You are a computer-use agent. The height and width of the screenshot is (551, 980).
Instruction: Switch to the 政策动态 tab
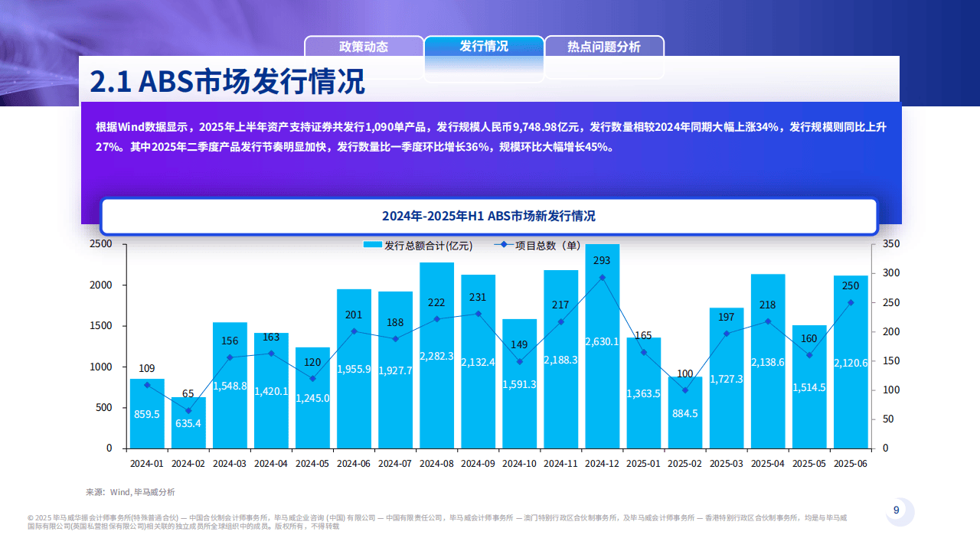[364, 47]
